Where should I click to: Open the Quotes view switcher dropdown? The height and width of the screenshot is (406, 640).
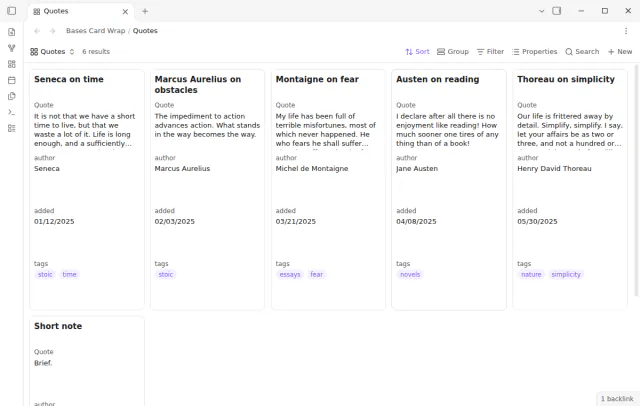52,51
